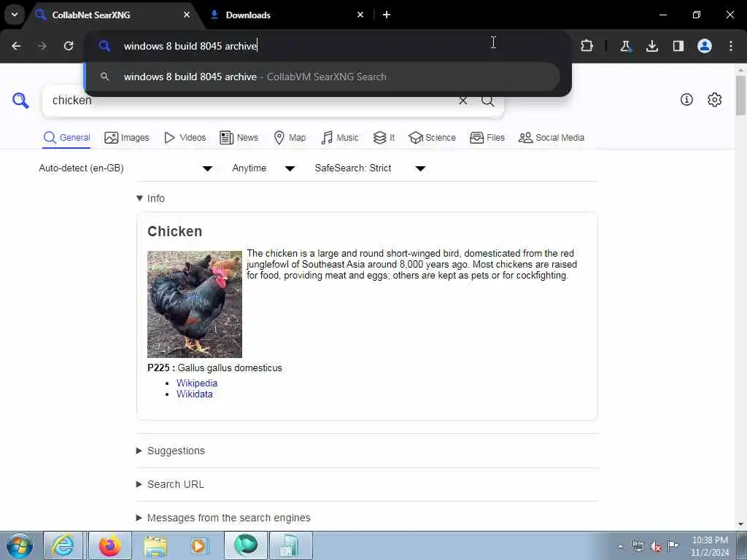Click the page vertical scrollbar thumb
The height and width of the screenshot is (560, 747).
[740, 96]
